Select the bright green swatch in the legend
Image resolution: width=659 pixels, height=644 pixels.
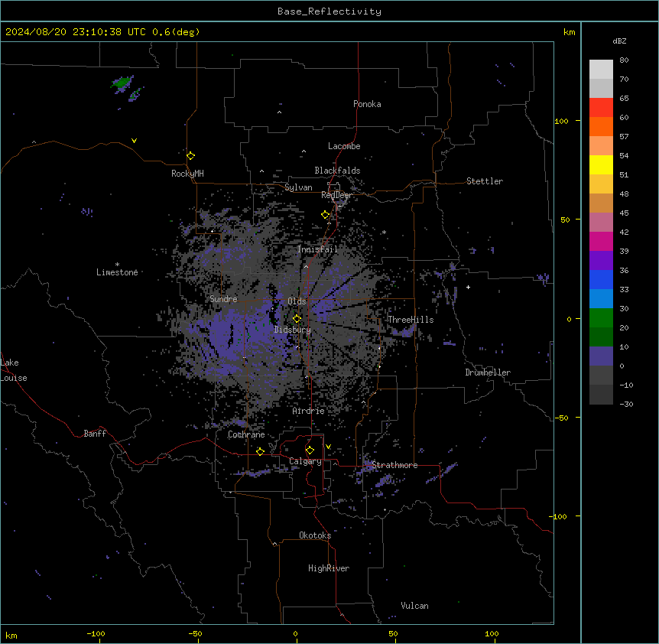point(601,318)
